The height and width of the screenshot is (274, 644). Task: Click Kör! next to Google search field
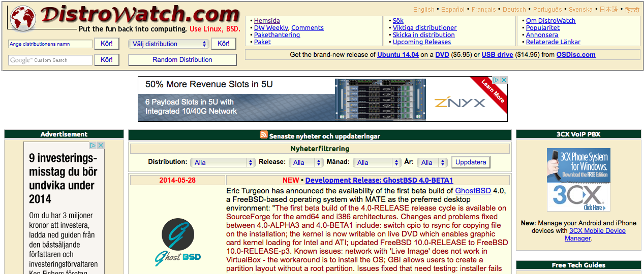coord(107,60)
